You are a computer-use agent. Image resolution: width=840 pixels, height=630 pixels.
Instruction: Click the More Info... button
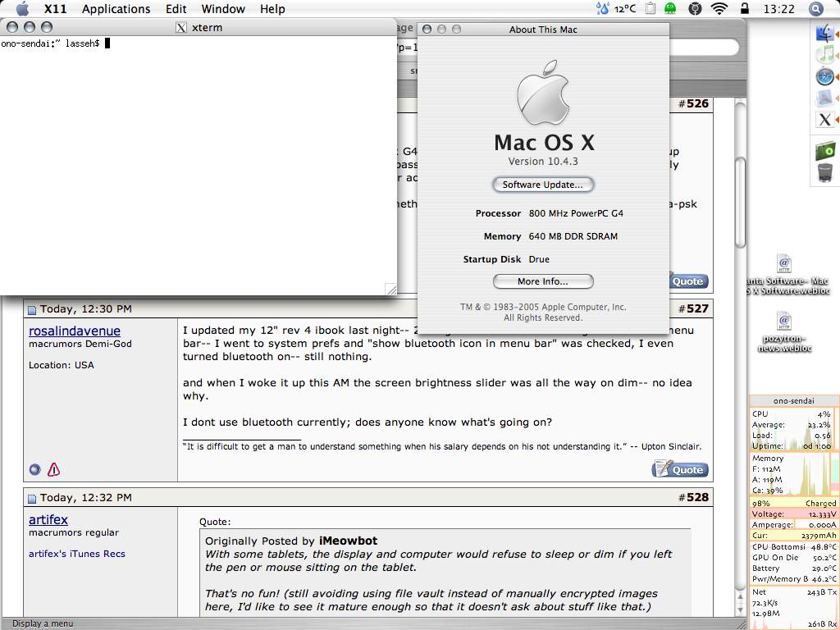click(x=543, y=281)
